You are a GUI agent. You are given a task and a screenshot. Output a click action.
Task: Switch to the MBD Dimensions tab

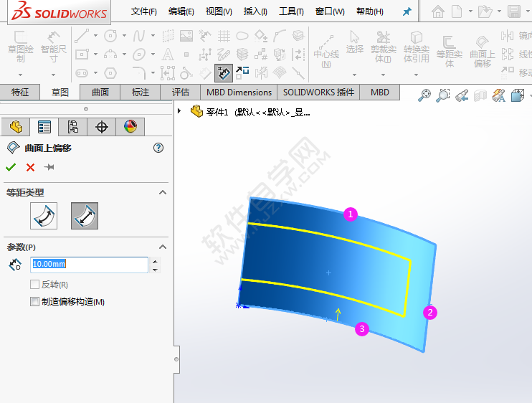tap(239, 93)
